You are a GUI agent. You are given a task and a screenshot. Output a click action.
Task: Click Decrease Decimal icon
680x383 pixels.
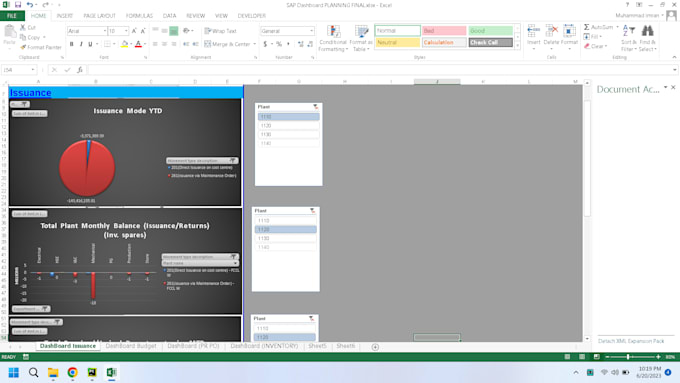pos(311,44)
